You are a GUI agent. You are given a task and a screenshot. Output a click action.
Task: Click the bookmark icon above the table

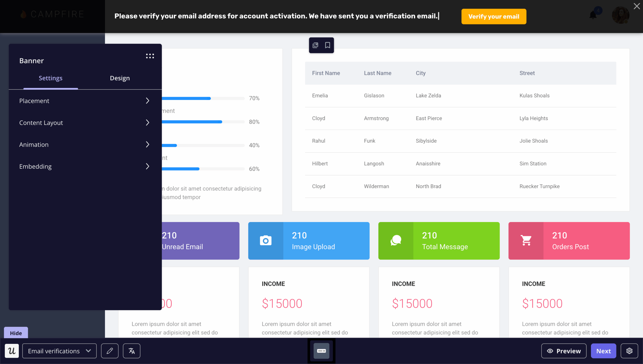tap(327, 45)
